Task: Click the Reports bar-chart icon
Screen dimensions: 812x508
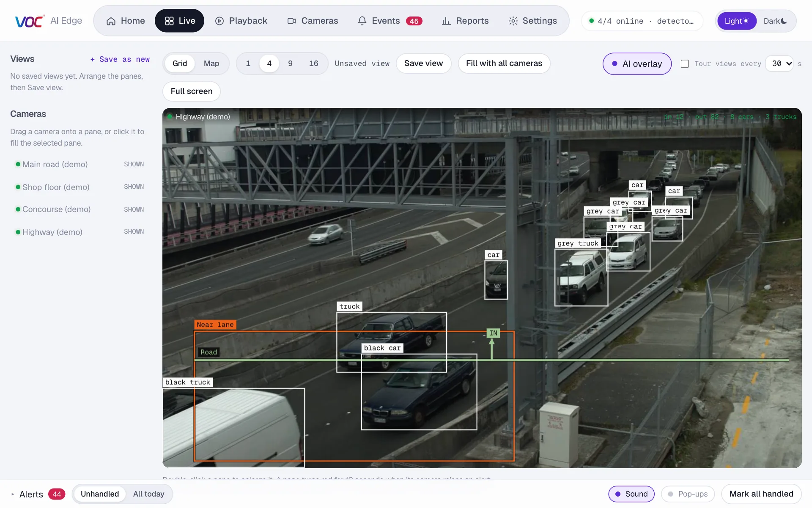Action: click(446, 21)
